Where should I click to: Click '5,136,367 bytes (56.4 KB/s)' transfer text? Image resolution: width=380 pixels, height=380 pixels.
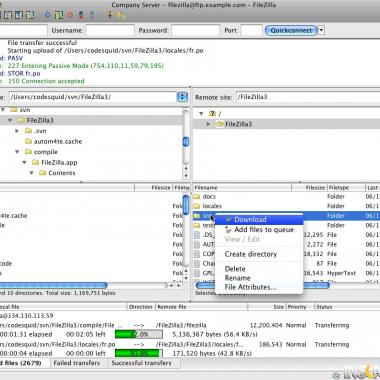(215, 334)
